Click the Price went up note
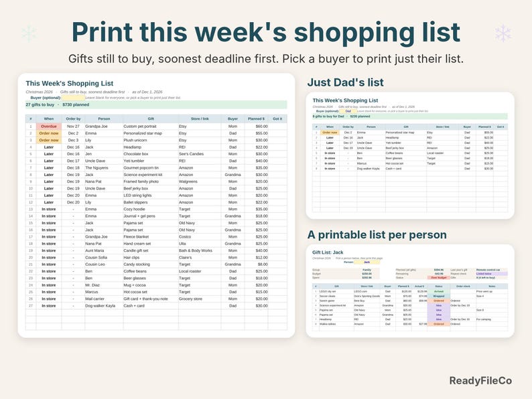 click(x=492, y=291)
